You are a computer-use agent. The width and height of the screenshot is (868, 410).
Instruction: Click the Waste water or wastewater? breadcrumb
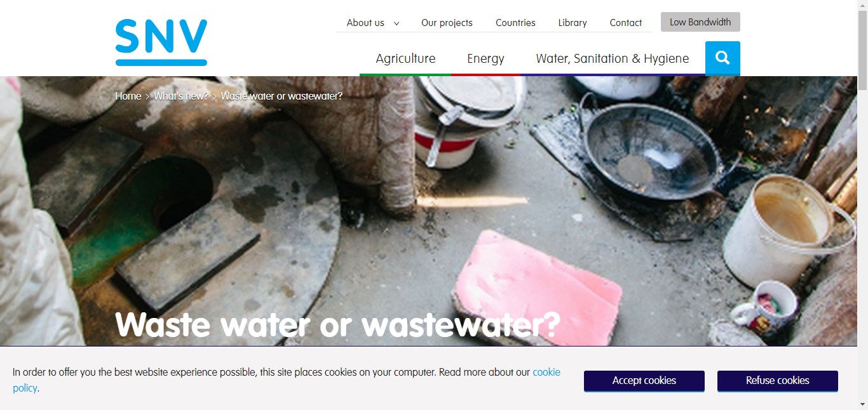pos(281,96)
